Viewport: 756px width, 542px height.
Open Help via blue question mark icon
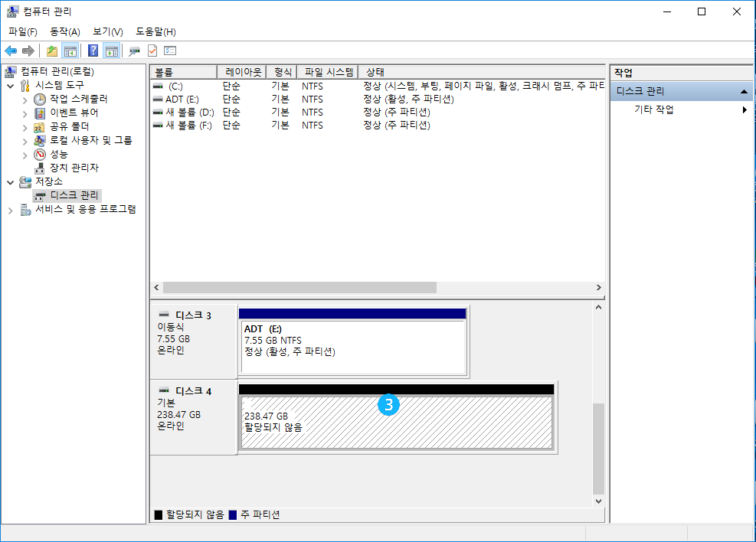pyautogui.click(x=93, y=51)
